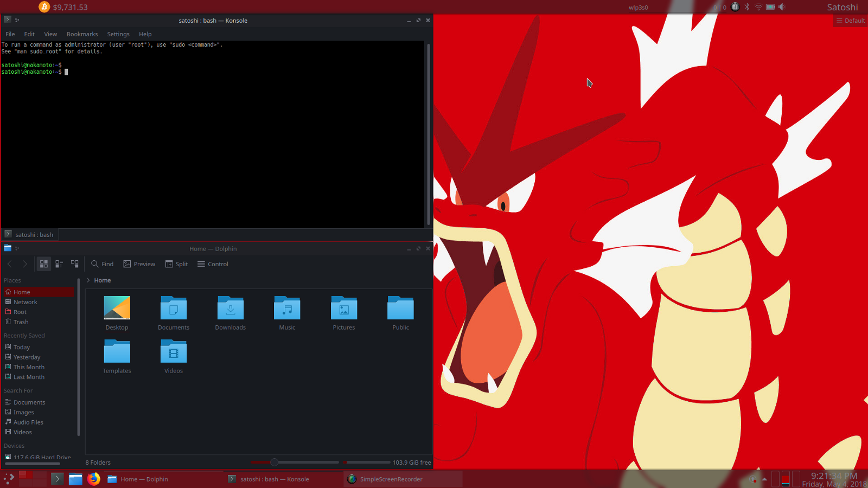This screenshot has width=868, height=488.
Task: Open Home in the Places panel
Action: pos(39,292)
